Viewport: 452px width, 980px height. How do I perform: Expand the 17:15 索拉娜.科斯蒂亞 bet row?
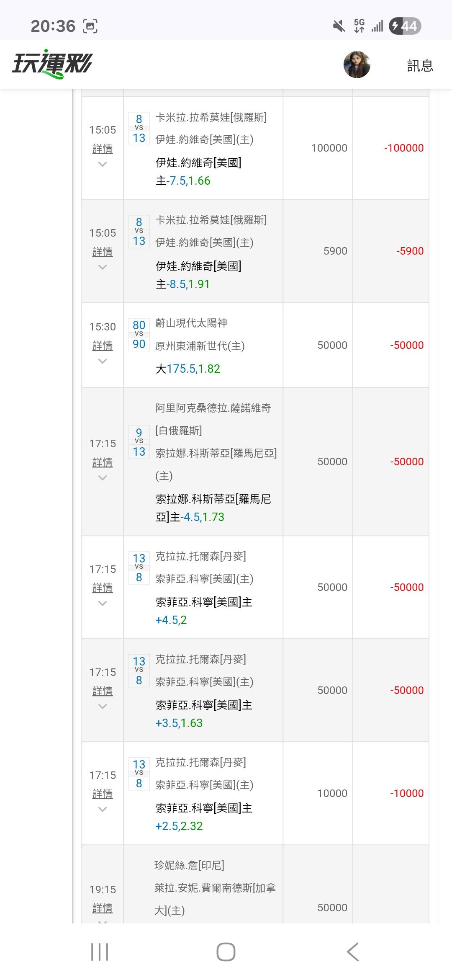pos(103,478)
